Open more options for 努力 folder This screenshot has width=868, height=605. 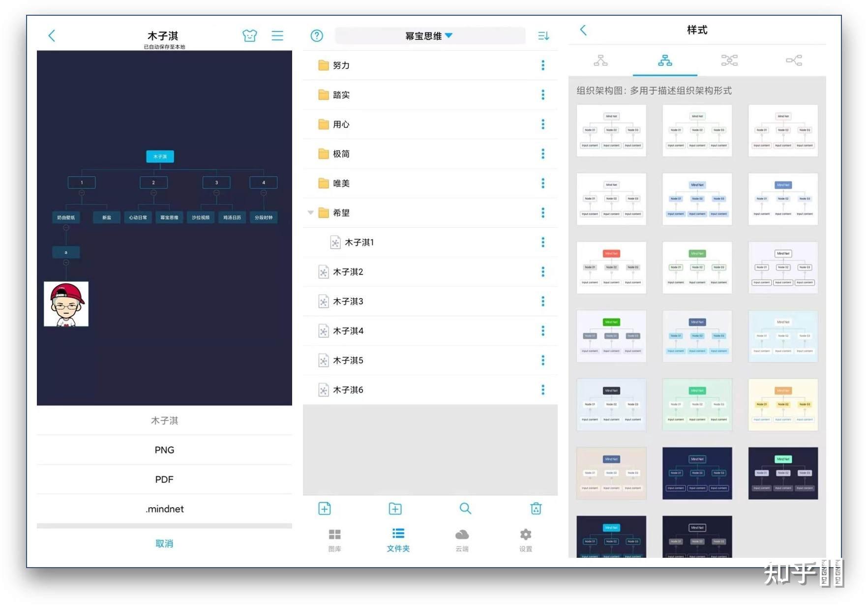tap(543, 65)
